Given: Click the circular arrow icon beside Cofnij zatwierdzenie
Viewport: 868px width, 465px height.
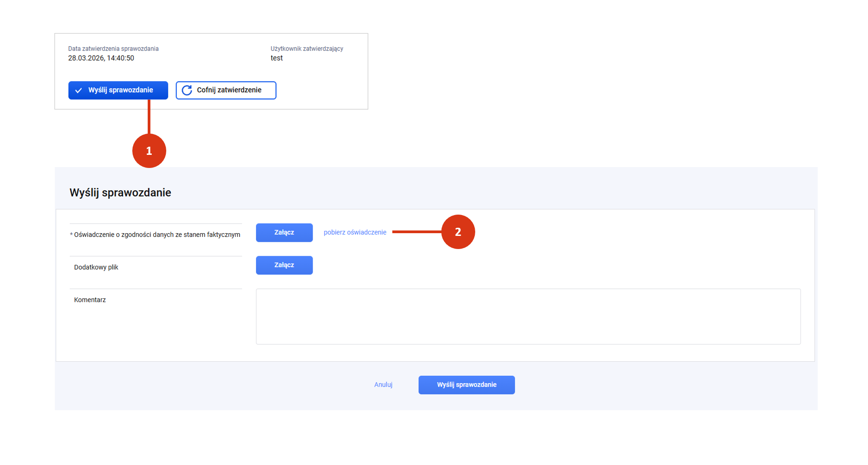Looking at the screenshot, I should [x=187, y=91].
